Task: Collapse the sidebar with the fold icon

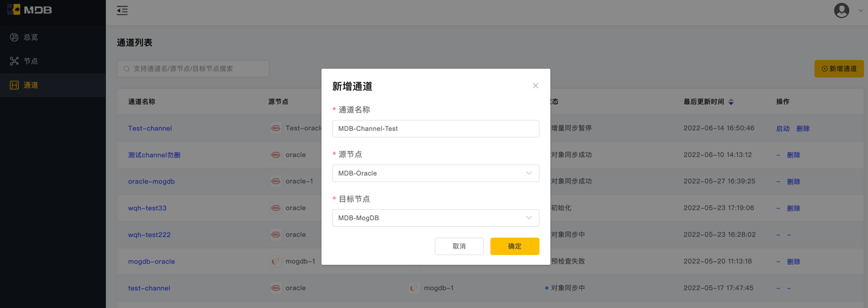Action: 122,10
